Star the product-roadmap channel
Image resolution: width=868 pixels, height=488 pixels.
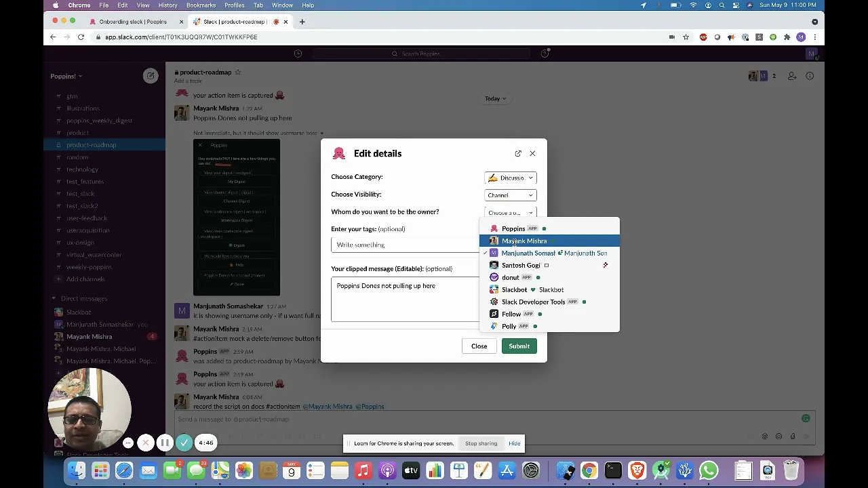point(238,72)
